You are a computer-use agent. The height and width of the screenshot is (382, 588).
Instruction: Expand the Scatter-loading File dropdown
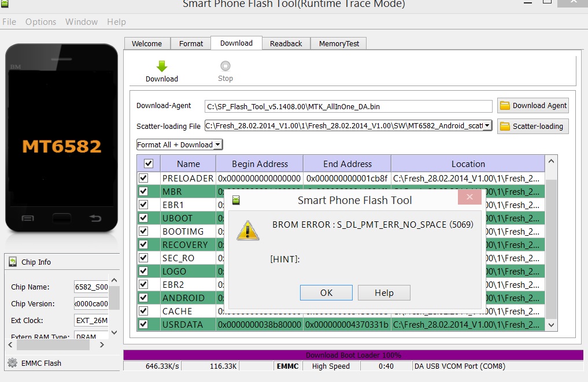[487, 125]
